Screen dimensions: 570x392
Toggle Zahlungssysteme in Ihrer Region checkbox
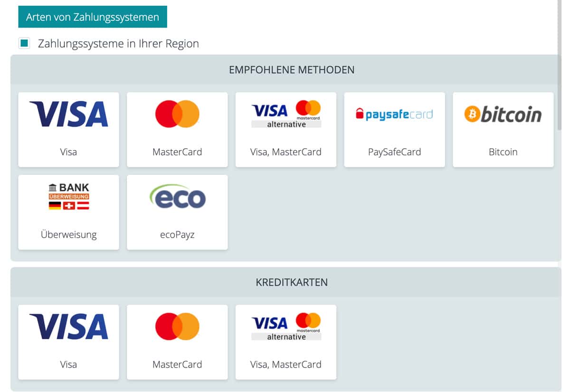(x=24, y=43)
